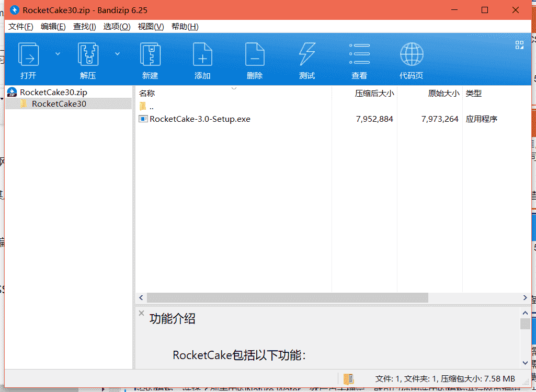This screenshot has width=536, height=392.
Task: Open the 视图(V) menu
Action: (151, 27)
